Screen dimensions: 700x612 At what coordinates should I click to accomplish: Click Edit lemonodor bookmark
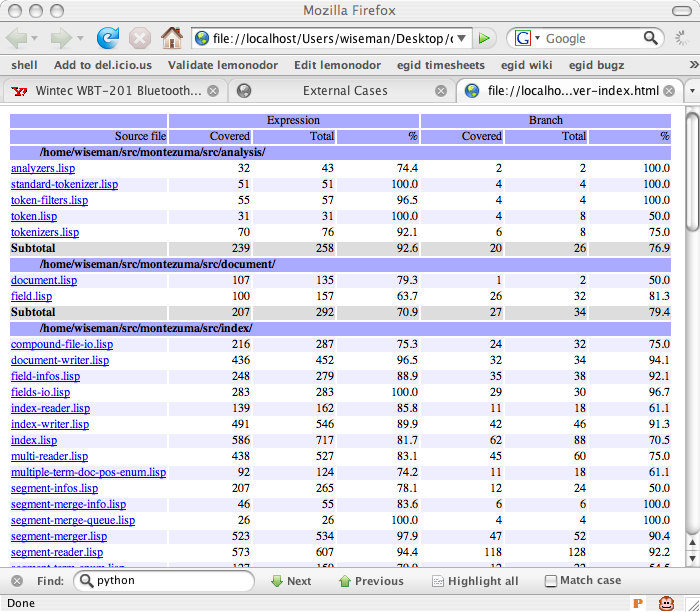(x=338, y=65)
